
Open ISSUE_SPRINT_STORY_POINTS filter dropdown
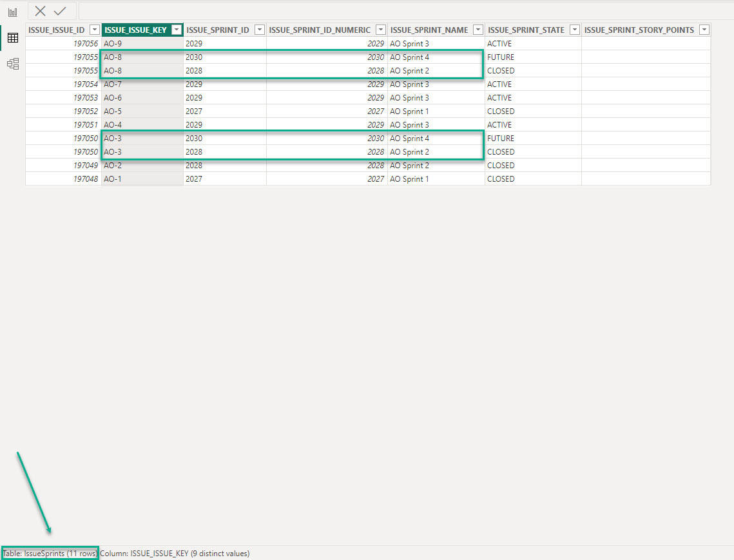tap(704, 30)
